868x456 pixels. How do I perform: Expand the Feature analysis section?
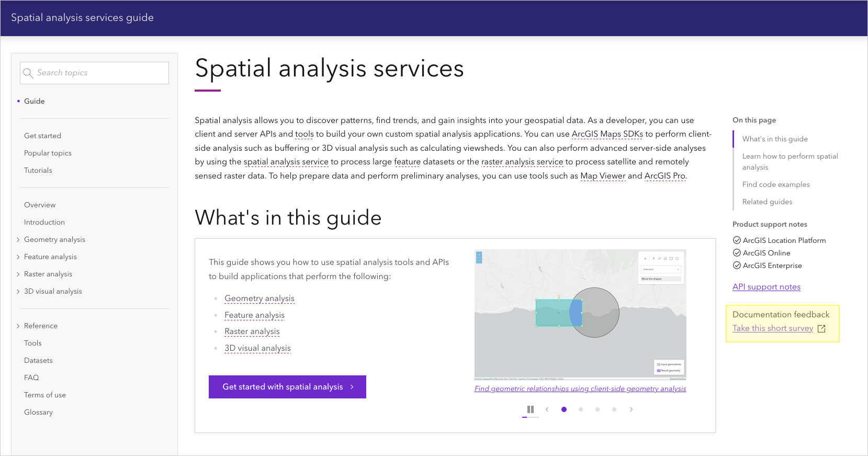point(18,257)
